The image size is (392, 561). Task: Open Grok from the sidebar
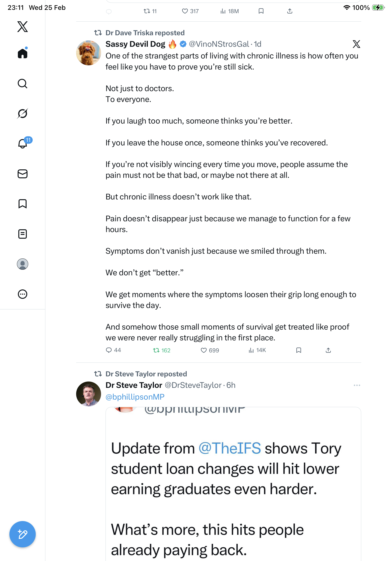point(23,113)
